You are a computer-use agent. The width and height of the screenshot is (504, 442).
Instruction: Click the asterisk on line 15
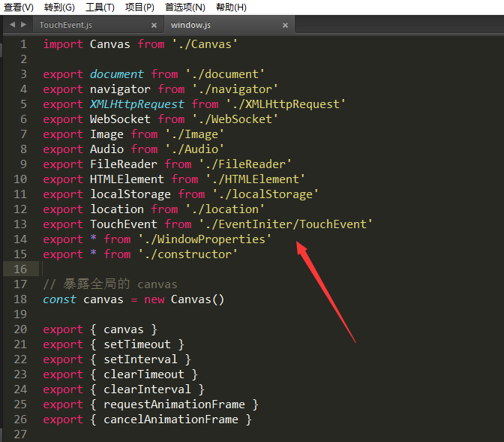pyautogui.click(x=93, y=253)
